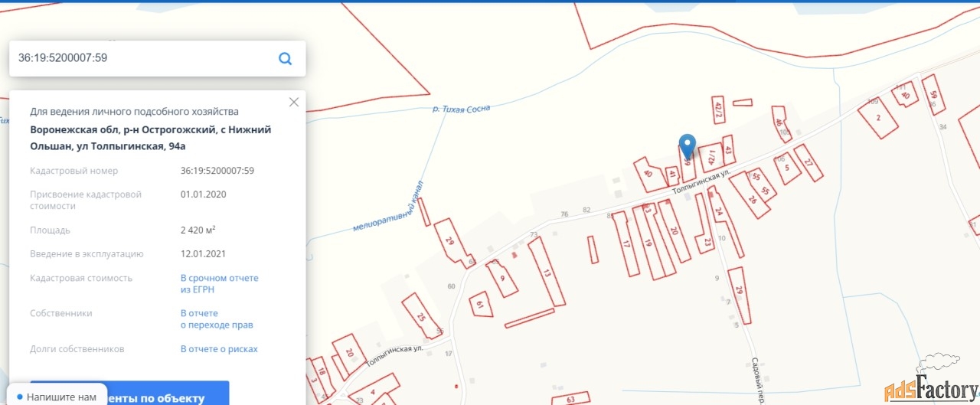
Task: Click the magnifier search icon
Action: click(x=285, y=58)
